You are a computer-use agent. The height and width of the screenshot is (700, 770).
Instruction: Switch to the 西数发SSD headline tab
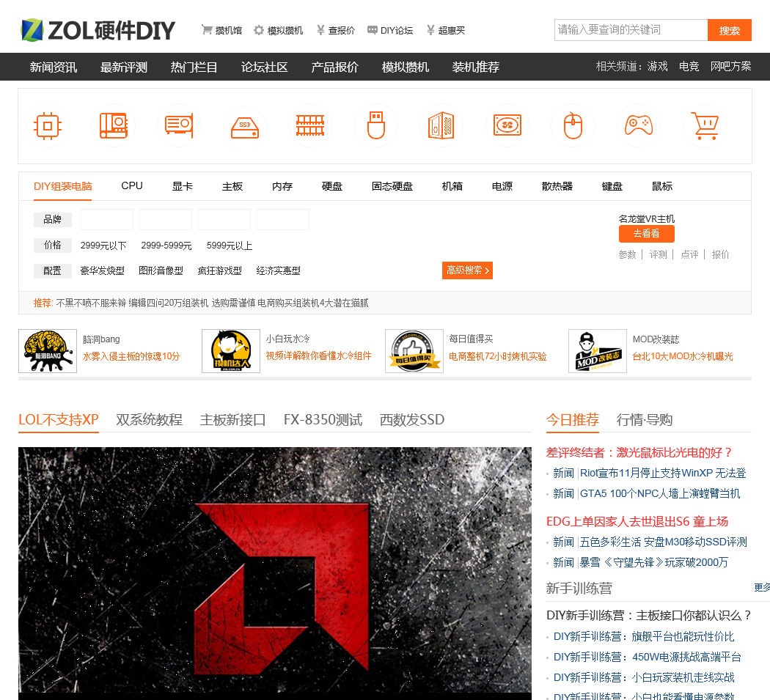click(411, 420)
